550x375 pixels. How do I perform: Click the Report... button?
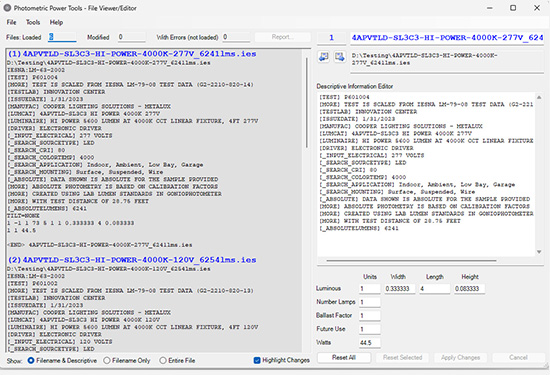283,37
